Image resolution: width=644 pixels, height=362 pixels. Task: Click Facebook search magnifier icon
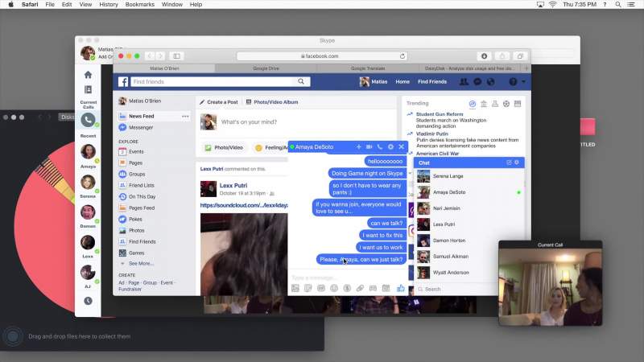pos(301,82)
